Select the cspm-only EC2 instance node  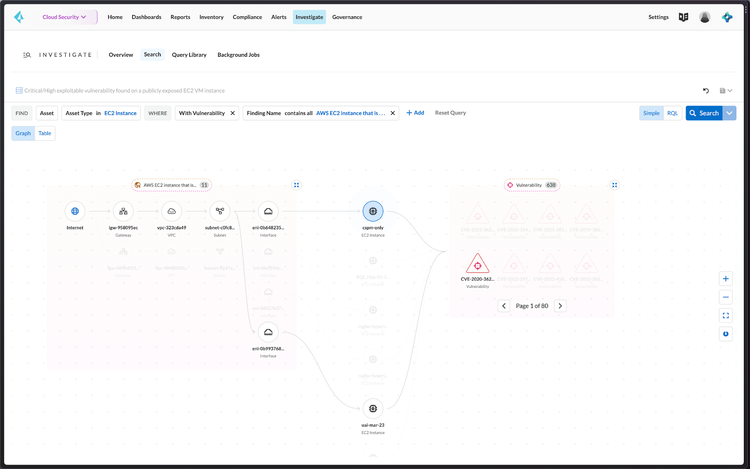click(373, 211)
